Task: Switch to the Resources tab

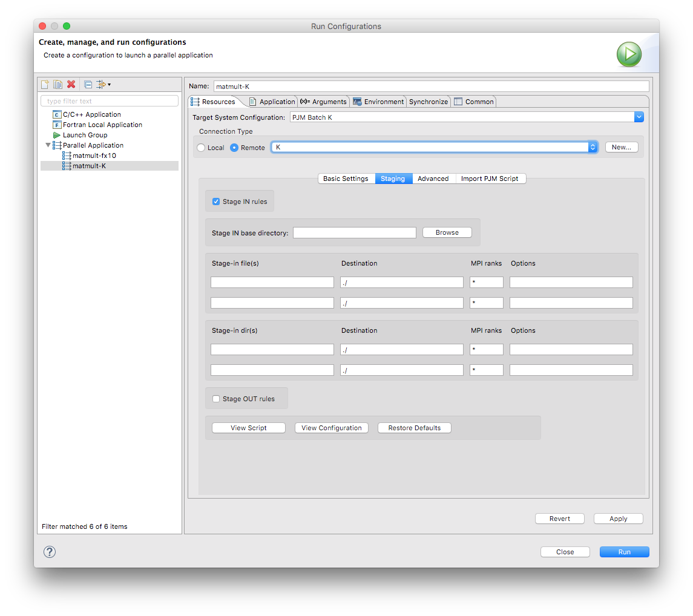Action: coord(214,102)
